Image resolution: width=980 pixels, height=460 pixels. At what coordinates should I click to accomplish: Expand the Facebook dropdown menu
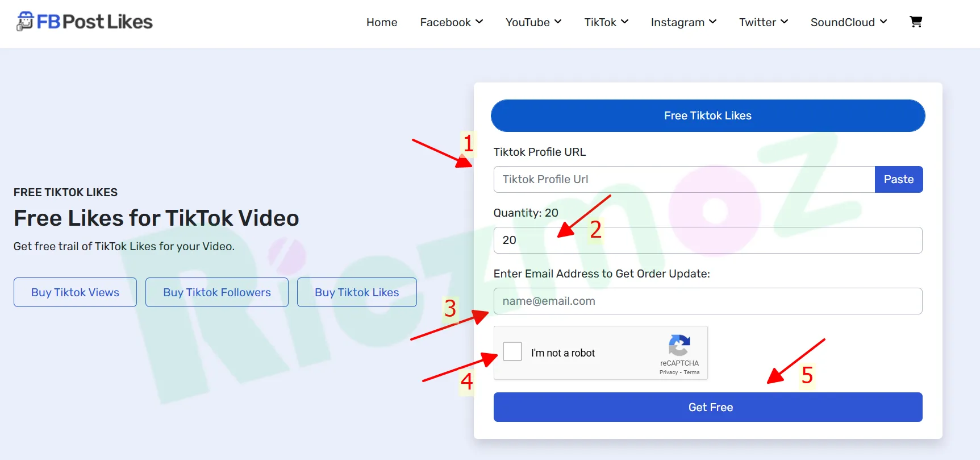[452, 22]
